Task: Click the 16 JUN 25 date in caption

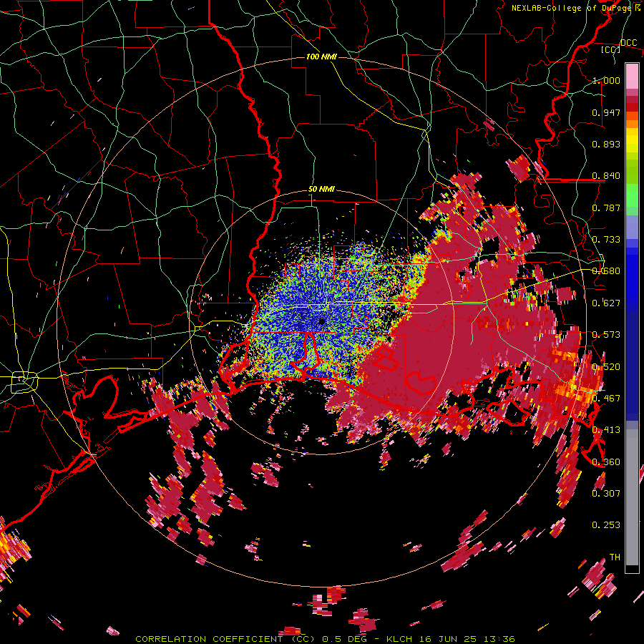Action: point(447,639)
